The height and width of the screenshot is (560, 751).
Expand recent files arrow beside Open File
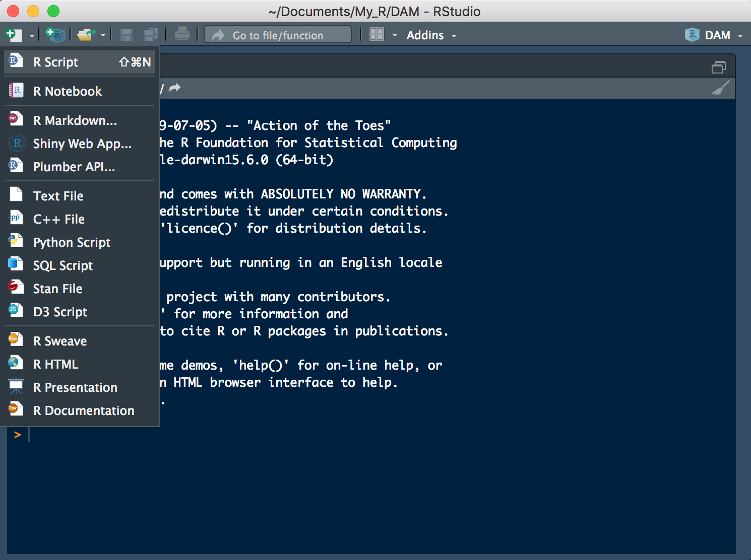(x=103, y=35)
